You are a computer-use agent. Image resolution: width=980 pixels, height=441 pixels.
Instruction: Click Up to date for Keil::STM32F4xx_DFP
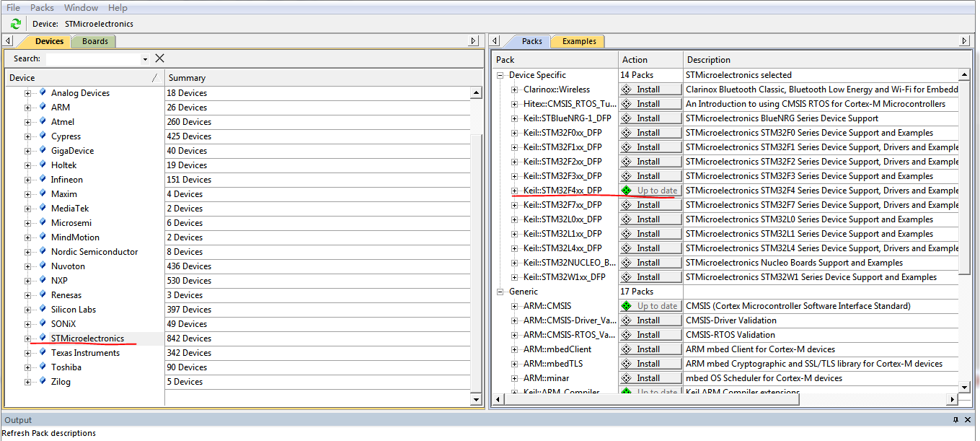point(650,191)
